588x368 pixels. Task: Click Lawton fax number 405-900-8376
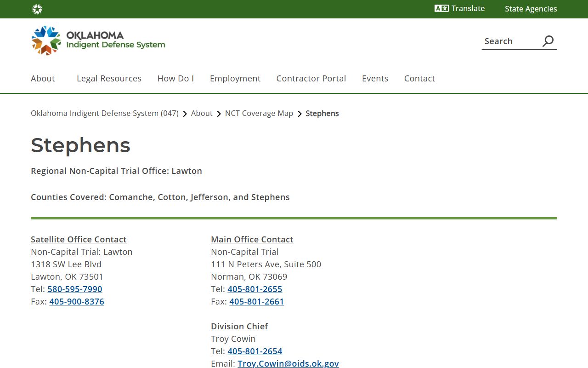point(77,301)
